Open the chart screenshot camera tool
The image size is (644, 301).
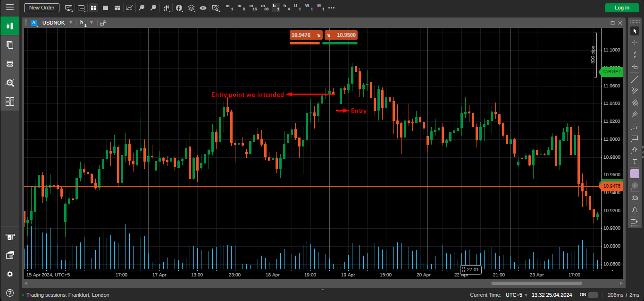coord(635,198)
